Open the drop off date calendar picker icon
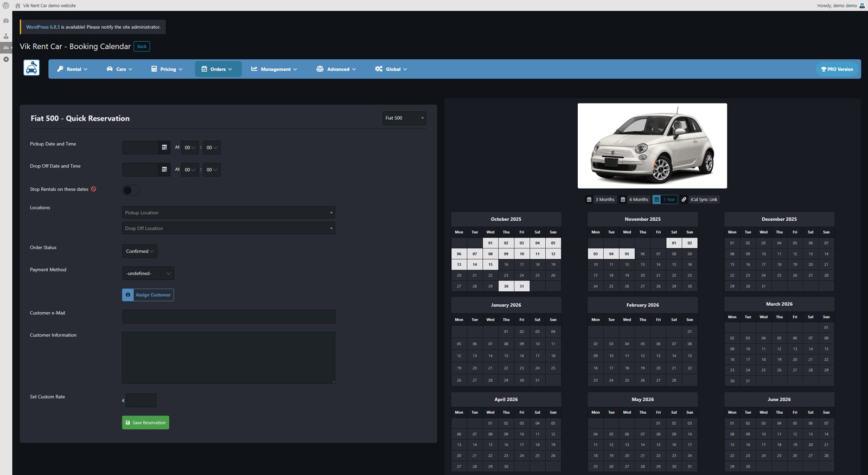The height and width of the screenshot is (475, 868). point(164,170)
